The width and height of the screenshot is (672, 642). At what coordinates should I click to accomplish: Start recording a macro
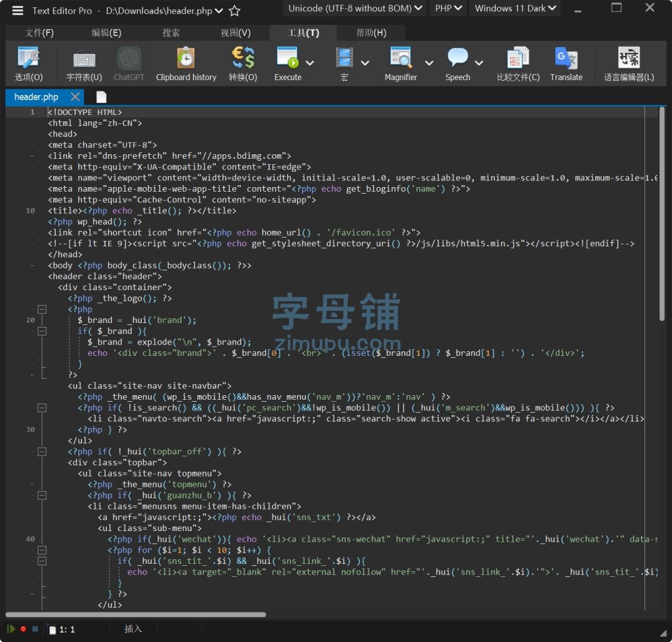click(23, 629)
